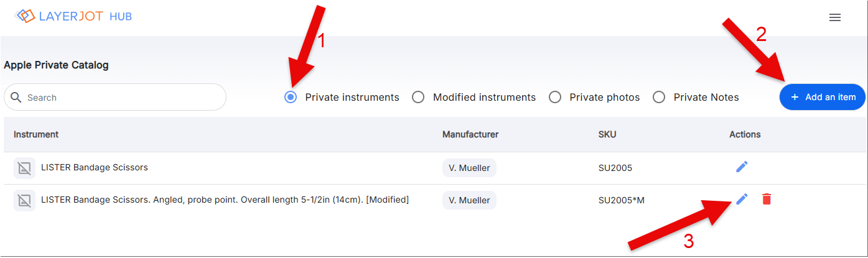Open the LISTER Bandage Scissors Angled item name
Screen dimensions: 868x258
(x=225, y=200)
